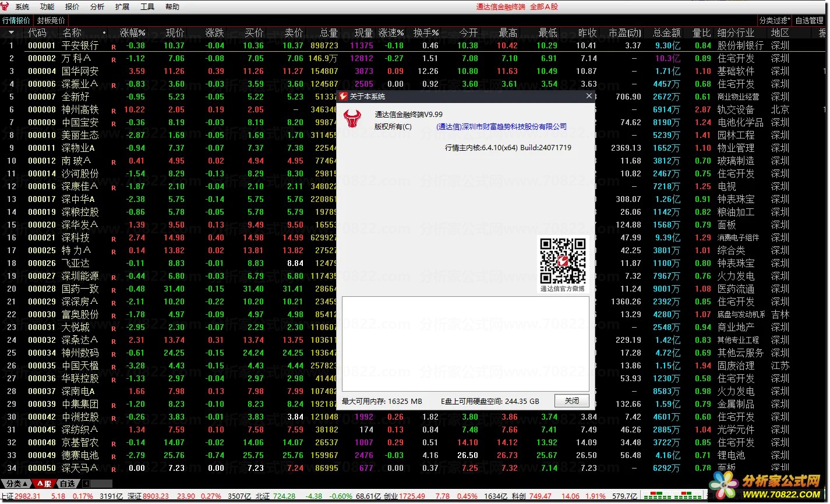Click the large bull logo inside About dialog
Viewport: 830px width, 504px height.
[x=352, y=119]
